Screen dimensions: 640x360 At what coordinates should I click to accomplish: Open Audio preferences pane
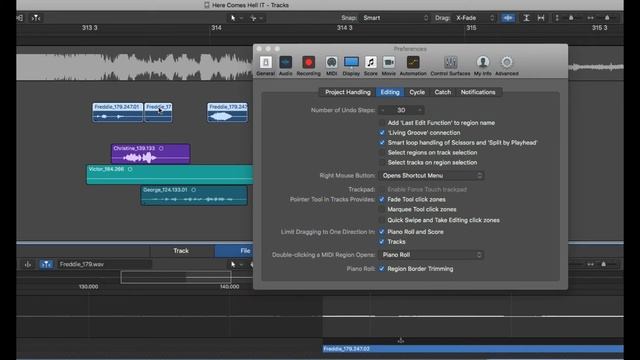tap(285, 66)
